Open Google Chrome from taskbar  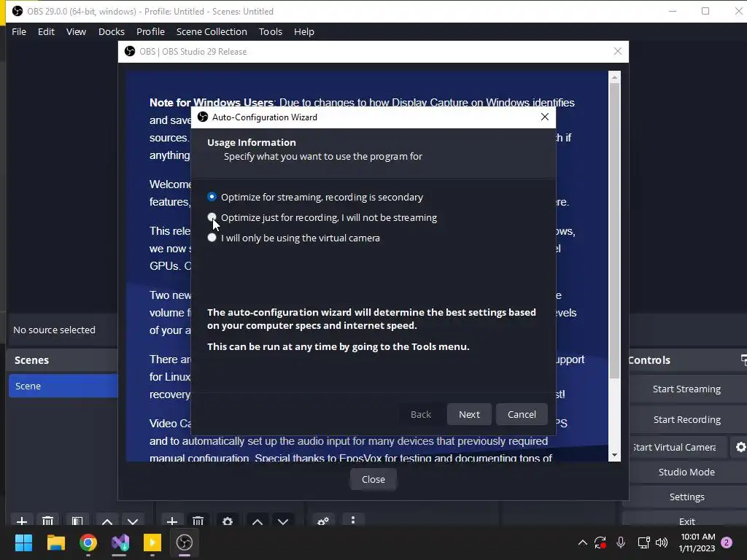pyautogui.click(x=88, y=542)
